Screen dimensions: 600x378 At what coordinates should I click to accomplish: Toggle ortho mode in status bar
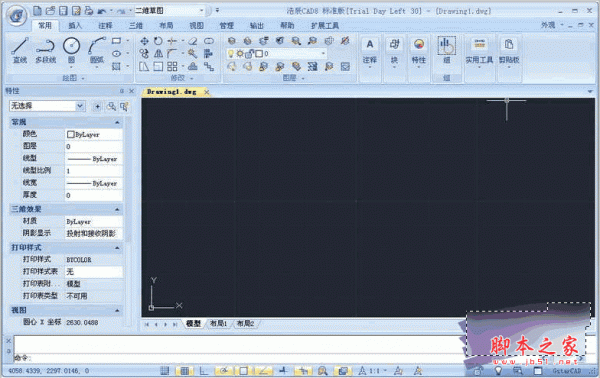pyautogui.click(x=204, y=370)
